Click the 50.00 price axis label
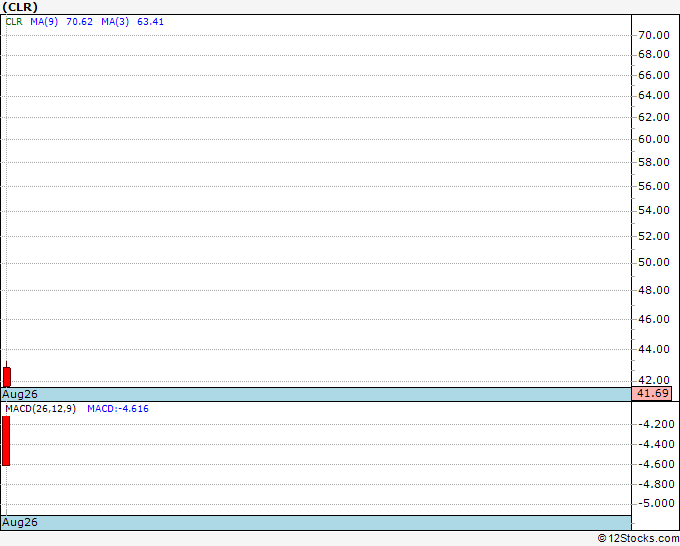The image size is (680, 546). pyautogui.click(x=654, y=262)
